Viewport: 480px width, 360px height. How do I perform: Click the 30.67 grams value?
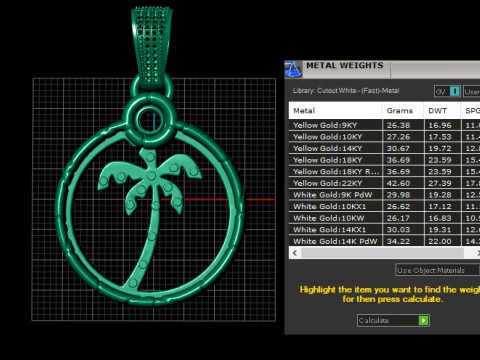(398, 149)
